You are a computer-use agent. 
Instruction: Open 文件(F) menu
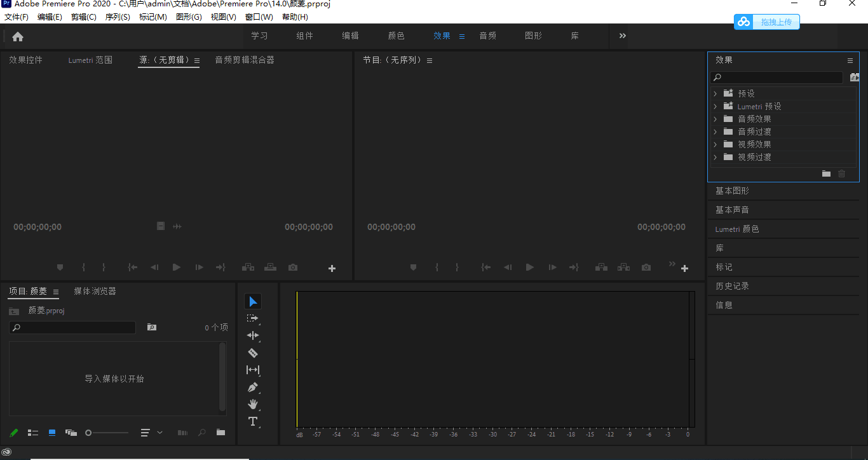tap(17, 17)
